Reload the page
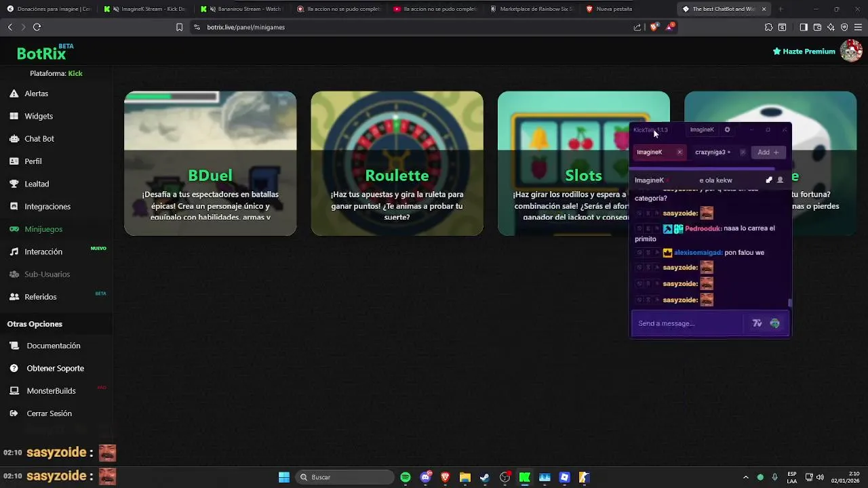This screenshot has width=868, height=488. (37, 27)
